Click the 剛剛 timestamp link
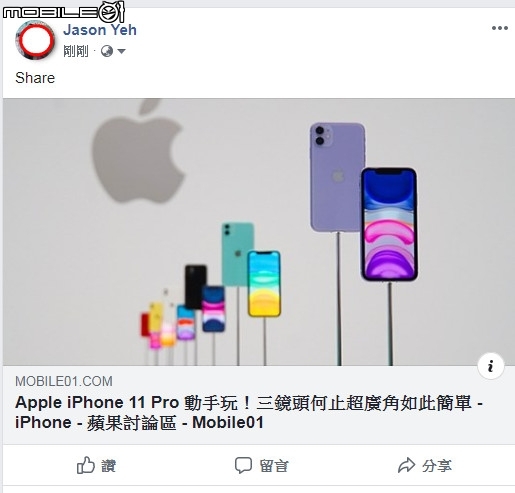 [x=76, y=51]
